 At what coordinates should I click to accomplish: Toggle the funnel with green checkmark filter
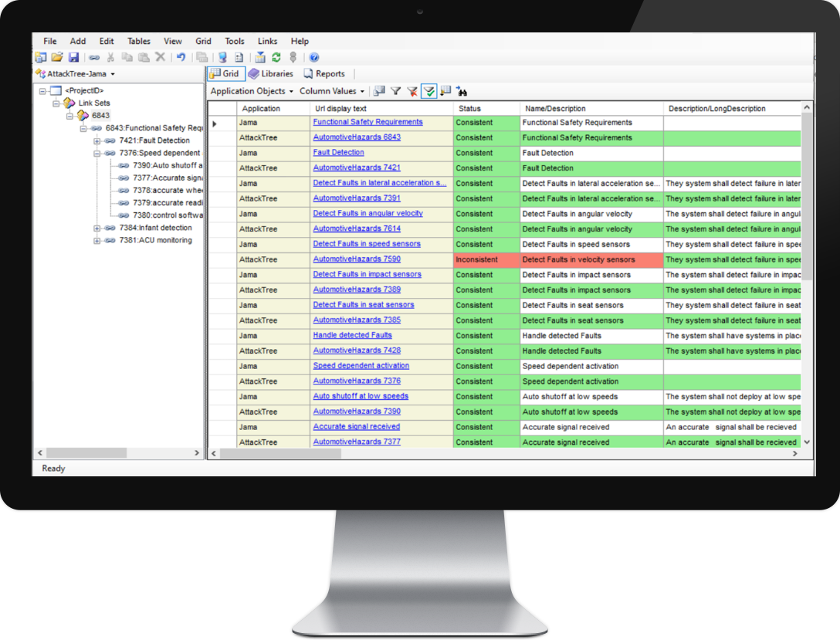click(x=428, y=91)
